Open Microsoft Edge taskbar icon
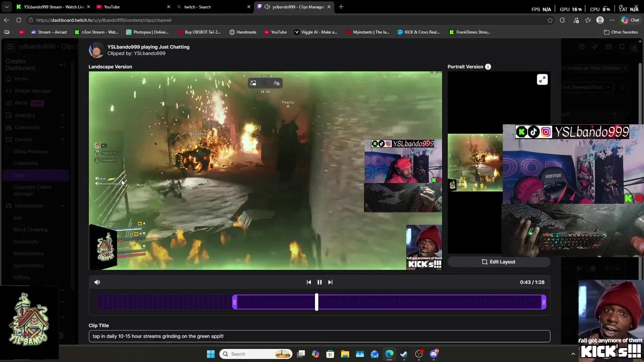 point(389,354)
